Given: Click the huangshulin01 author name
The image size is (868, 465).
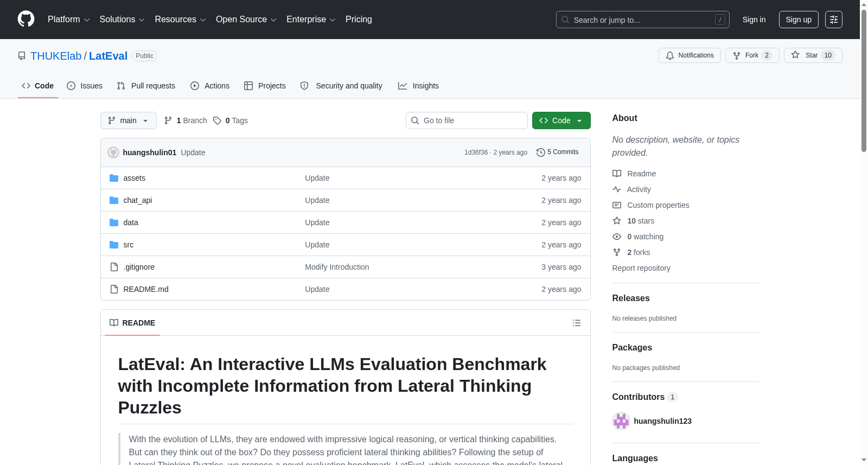Looking at the screenshot, I should [150, 152].
